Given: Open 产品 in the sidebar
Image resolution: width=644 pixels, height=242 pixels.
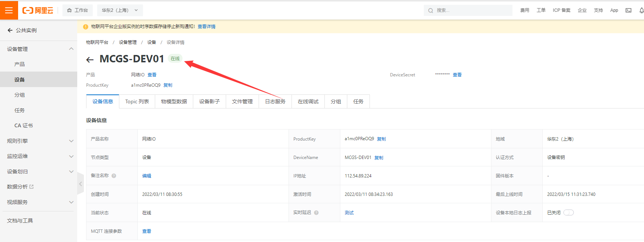Looking at the screenshot, I should click(x=20, y=64).
